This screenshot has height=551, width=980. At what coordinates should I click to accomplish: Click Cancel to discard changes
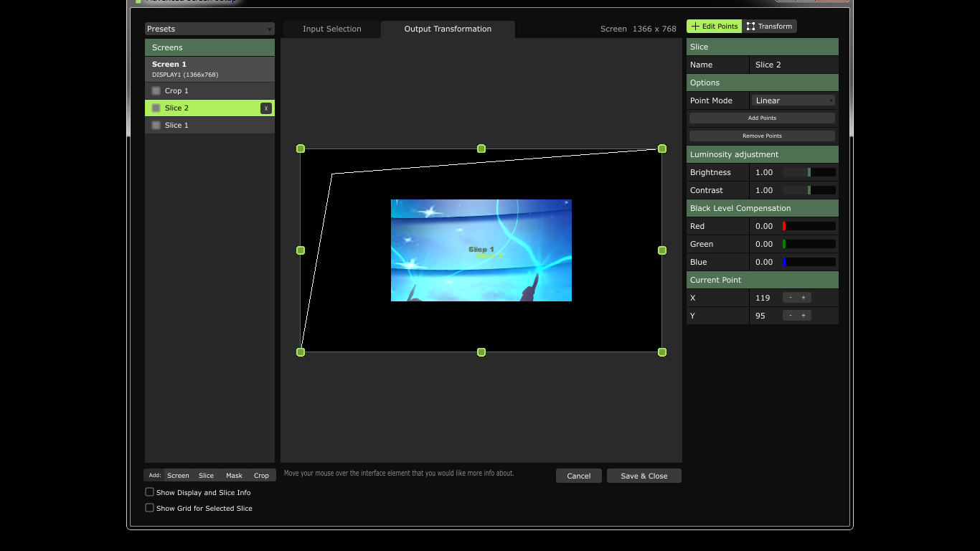click(579, 476)
